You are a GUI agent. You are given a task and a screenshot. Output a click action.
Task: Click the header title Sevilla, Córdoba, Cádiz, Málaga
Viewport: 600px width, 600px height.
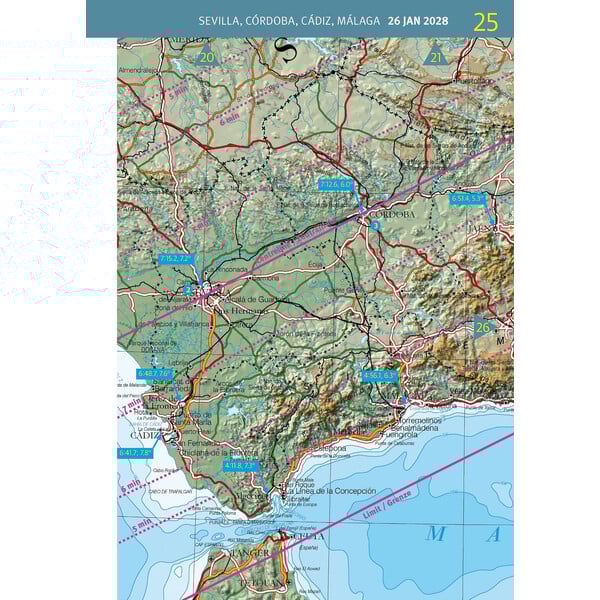(289, 21)
